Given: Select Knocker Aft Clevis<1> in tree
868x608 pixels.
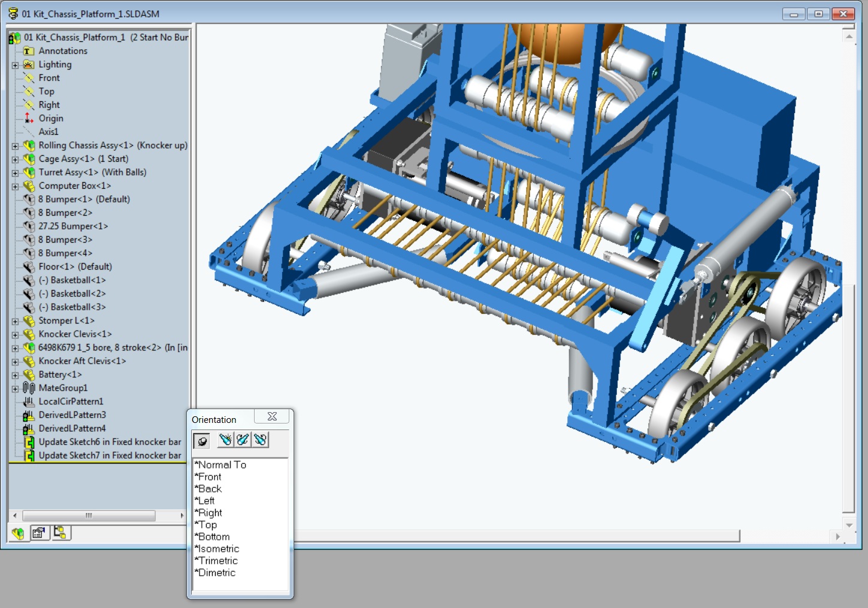Looking at the screenshot, I should coord(82,361).
